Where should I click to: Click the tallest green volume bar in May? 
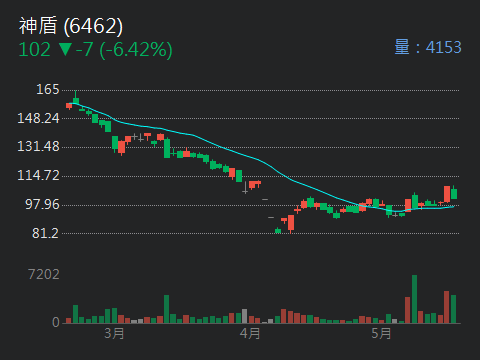click(414, 299)
